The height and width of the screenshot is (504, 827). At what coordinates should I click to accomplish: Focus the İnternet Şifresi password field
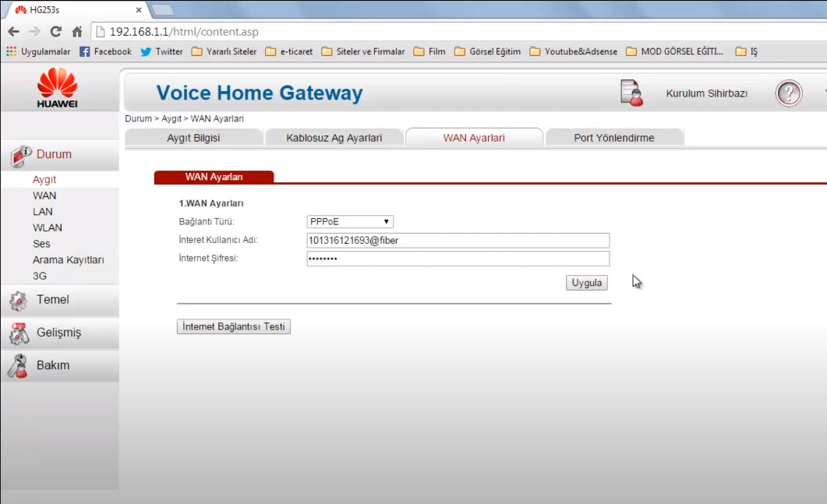click(458, 259)
